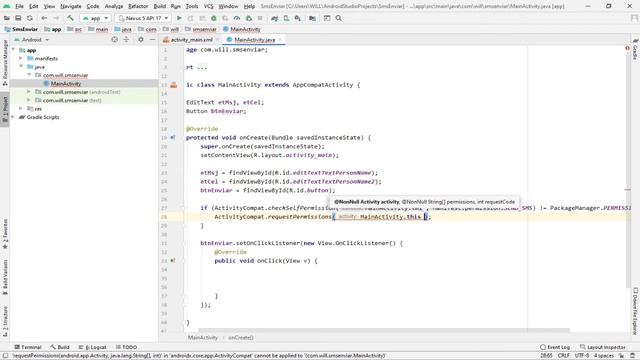Click the Sync Project with Gradle icon
Image resolution: width=640 pixels, height=360 pixels.
click(x=275, y=18)
